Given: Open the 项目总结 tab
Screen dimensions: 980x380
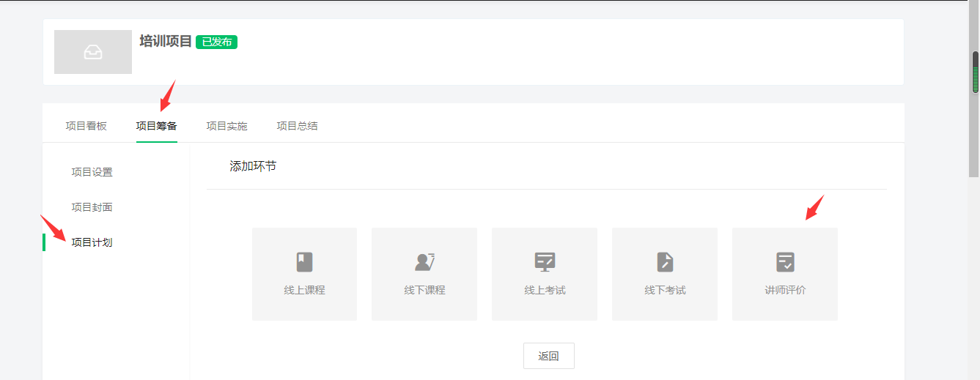Looking at the screenshot, I should 297,126.
